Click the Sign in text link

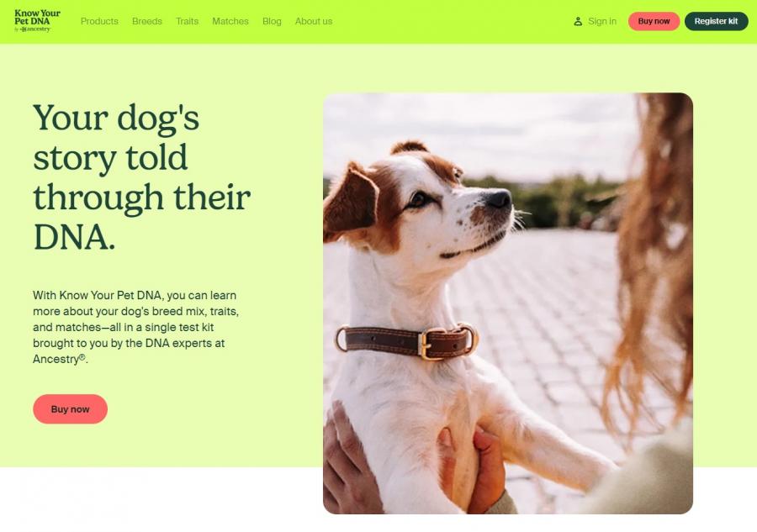point(602,21)
